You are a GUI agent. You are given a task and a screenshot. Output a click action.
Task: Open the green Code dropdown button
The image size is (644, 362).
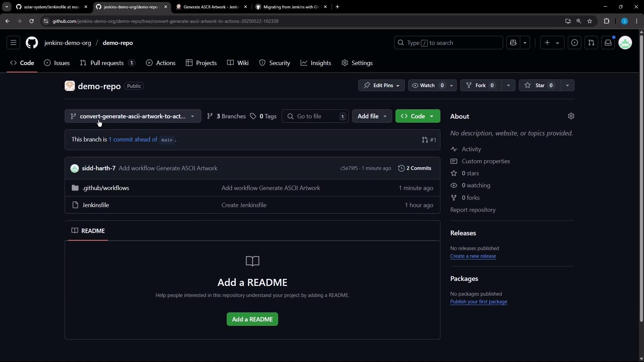pyautogui.click(x=418, y=116)
